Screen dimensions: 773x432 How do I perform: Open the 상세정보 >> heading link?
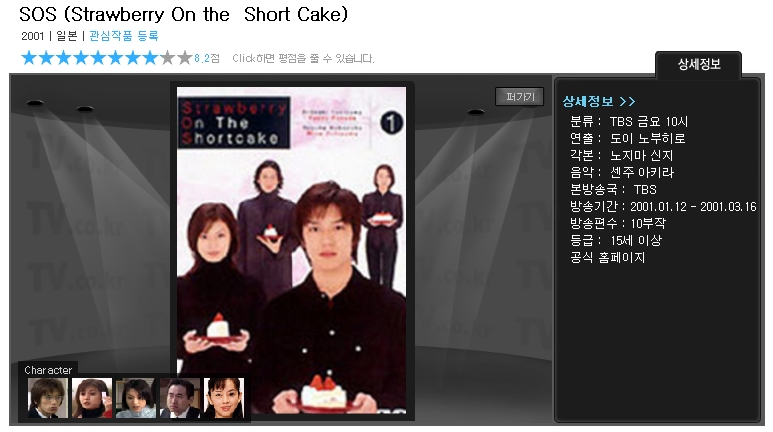(x=599, y=102)
